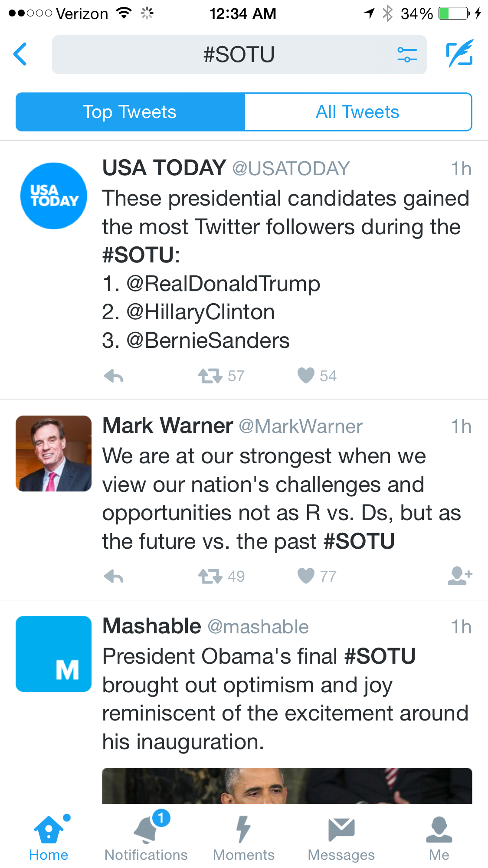Go to the Home tab
Screen dimensions: 488x868
pos(49,837)
